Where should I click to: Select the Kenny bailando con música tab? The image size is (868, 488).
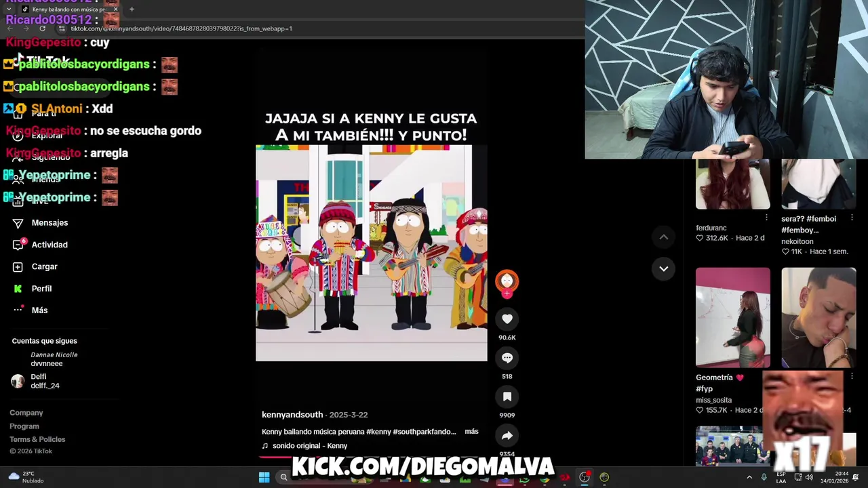71,9
